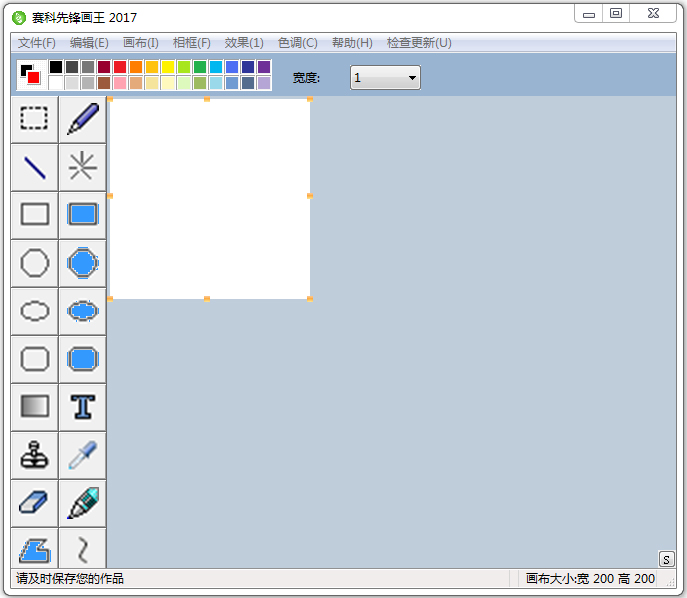Click inside the white canvas

pos(210,199)
